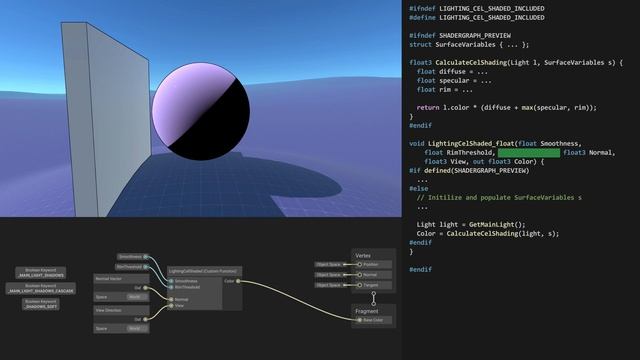Select the cel-shaded sphere in scene view

click(x=201, y=111)
